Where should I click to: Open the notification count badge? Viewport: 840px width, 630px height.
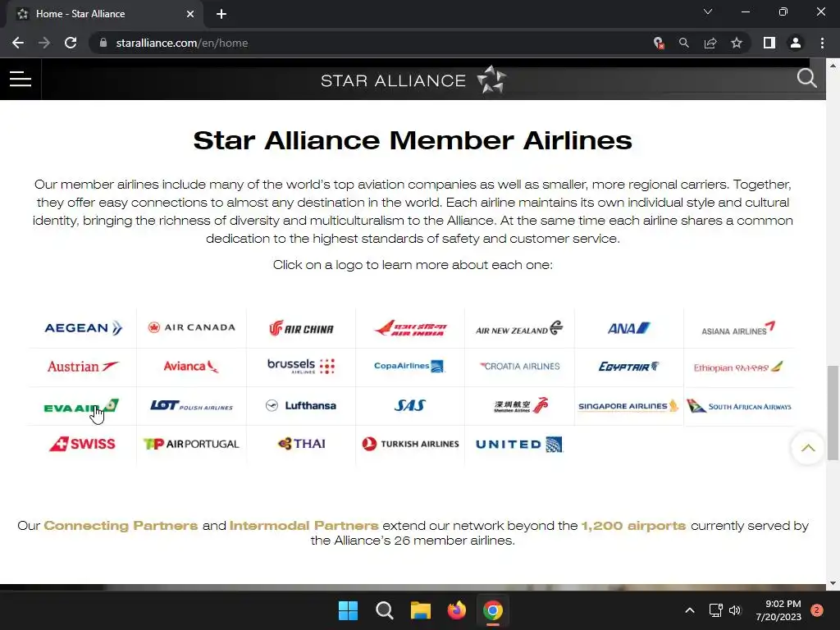817,610
